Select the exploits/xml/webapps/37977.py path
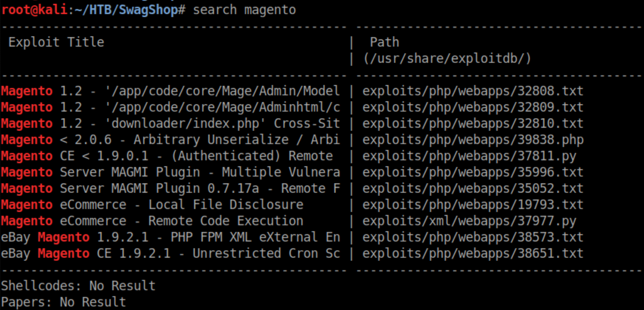This screenshot has width=644, height=310. pyautogui.click(x=469, y=221)
